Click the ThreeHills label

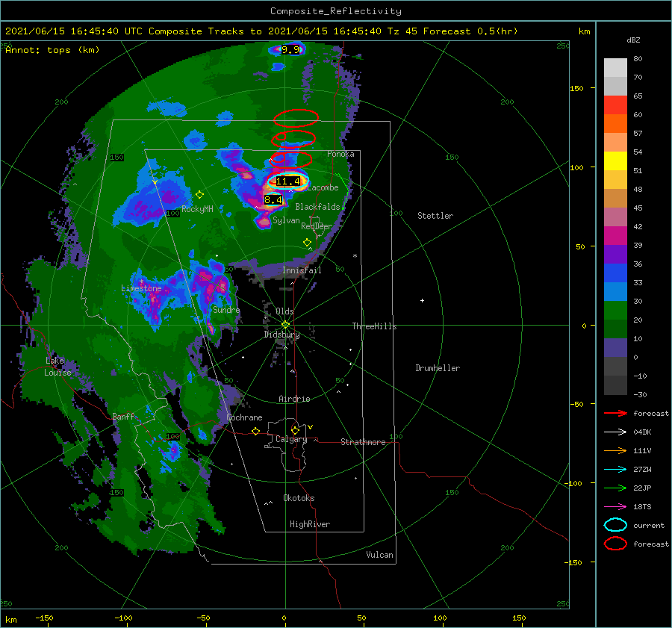(x=375, y=326)
